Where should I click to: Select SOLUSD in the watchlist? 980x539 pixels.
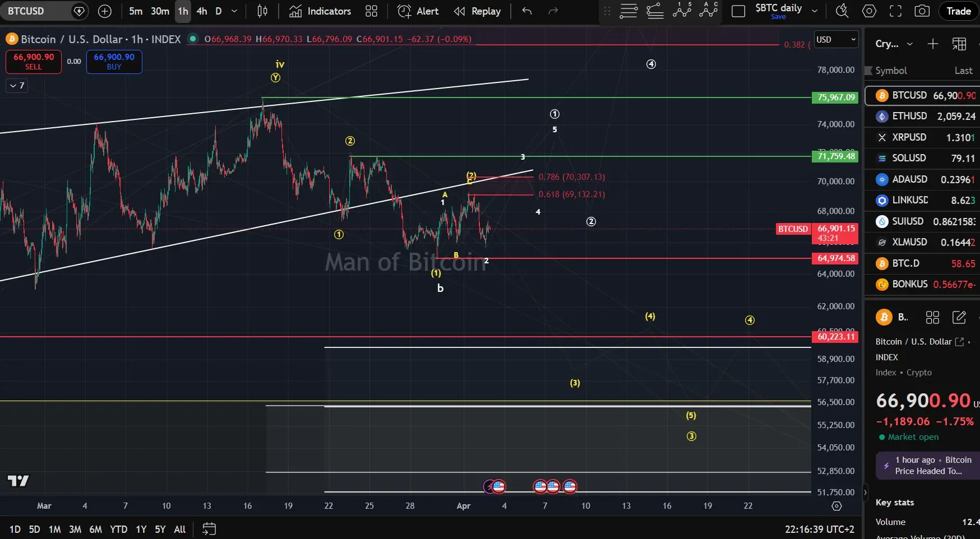(922, 158)
